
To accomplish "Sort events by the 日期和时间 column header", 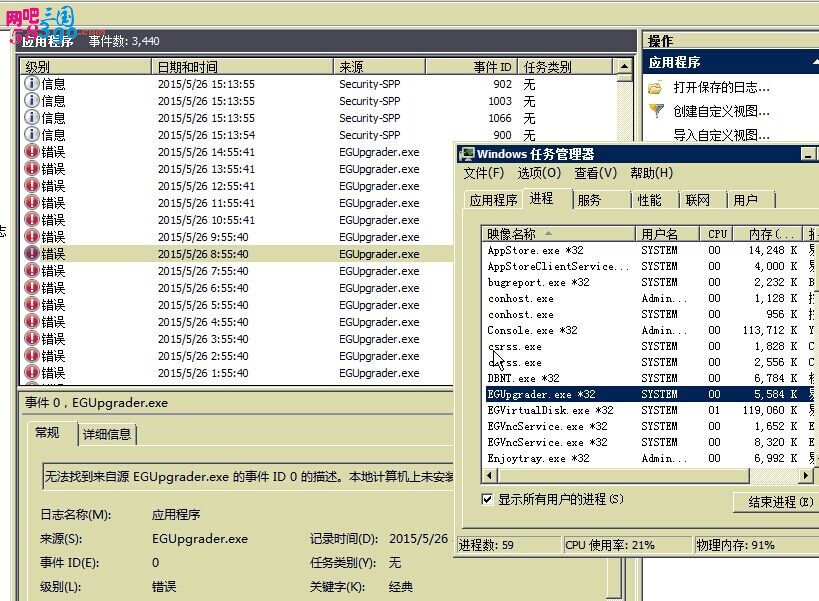I will pos(242,67).
